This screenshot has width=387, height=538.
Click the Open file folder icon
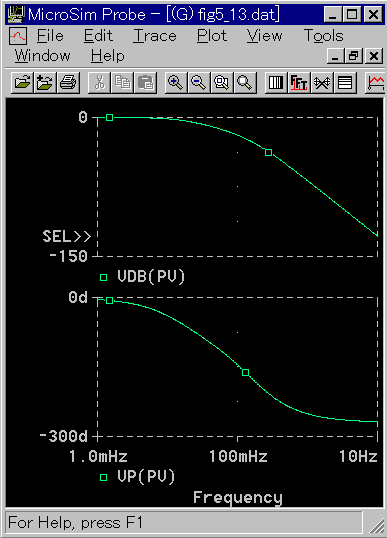click(22, 83)
